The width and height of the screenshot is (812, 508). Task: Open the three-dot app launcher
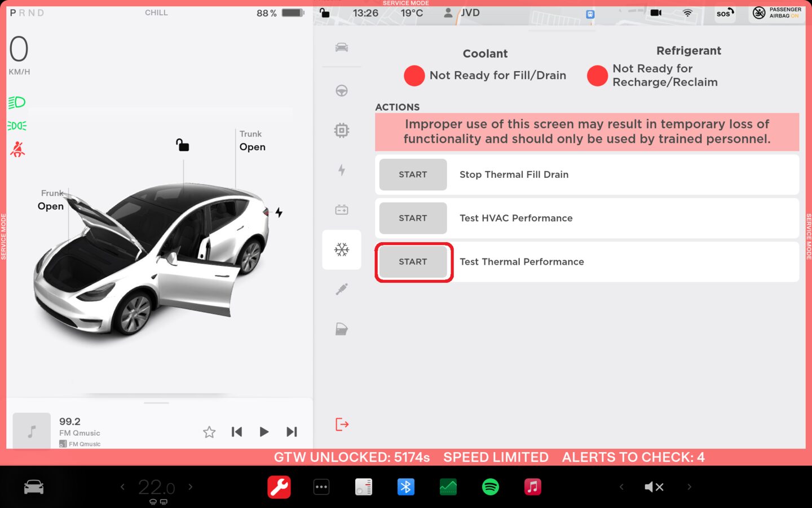[x=321, y=487]
